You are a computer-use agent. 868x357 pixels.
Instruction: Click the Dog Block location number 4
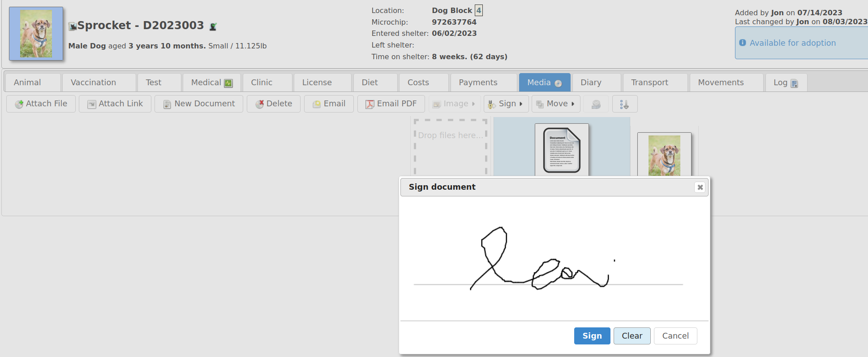pos(479,10)
